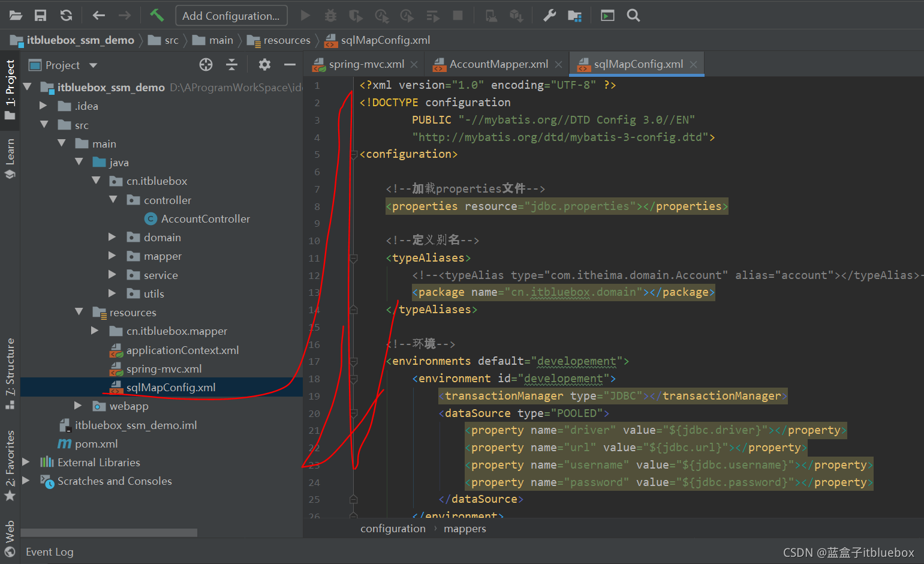The height and width of the screenshot is (564, 924).
Task: Click the Open folder toolbar icon
Action: [x=16, y=16]
